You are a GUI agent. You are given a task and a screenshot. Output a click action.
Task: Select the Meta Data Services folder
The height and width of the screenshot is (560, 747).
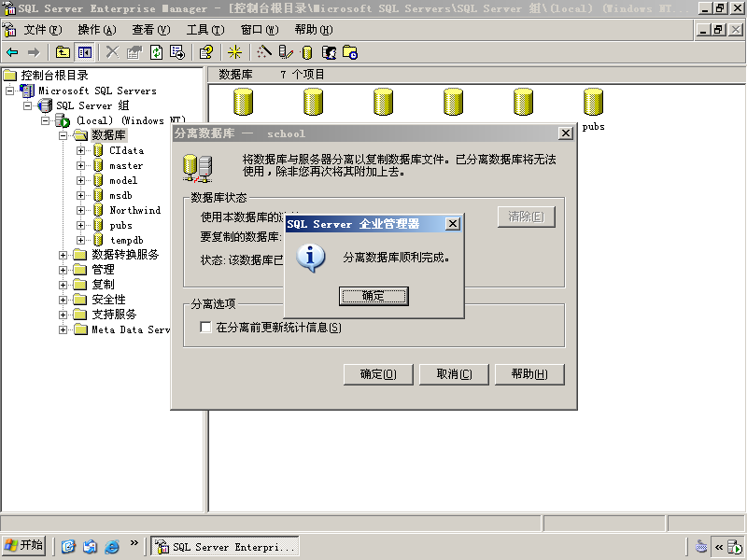[x=131, y=329]
